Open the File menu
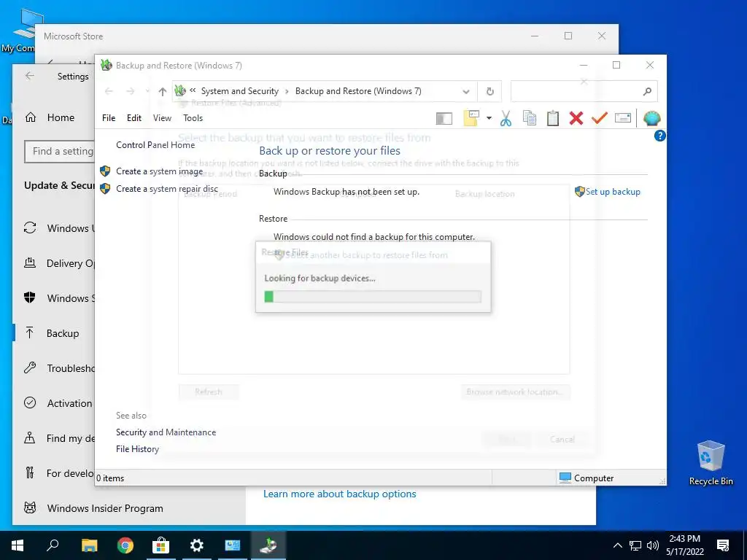 point(109,118)
